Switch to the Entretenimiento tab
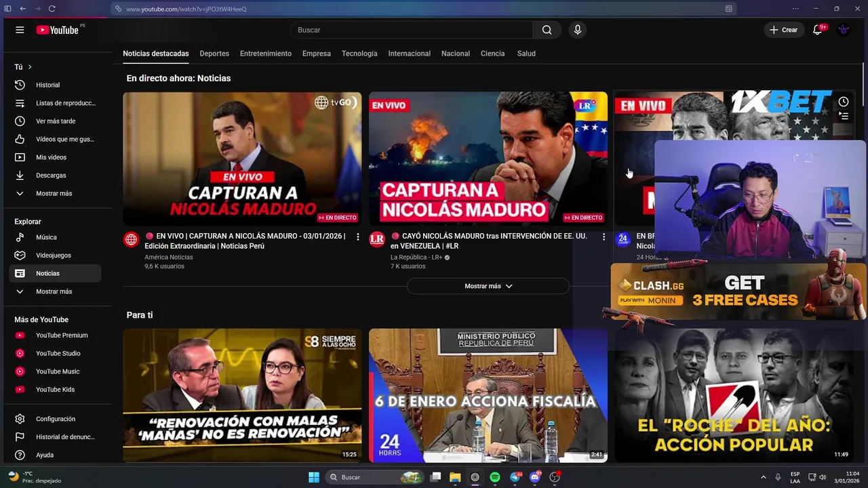The height and width of the screenshot is (488, 868). pos(266,54)
